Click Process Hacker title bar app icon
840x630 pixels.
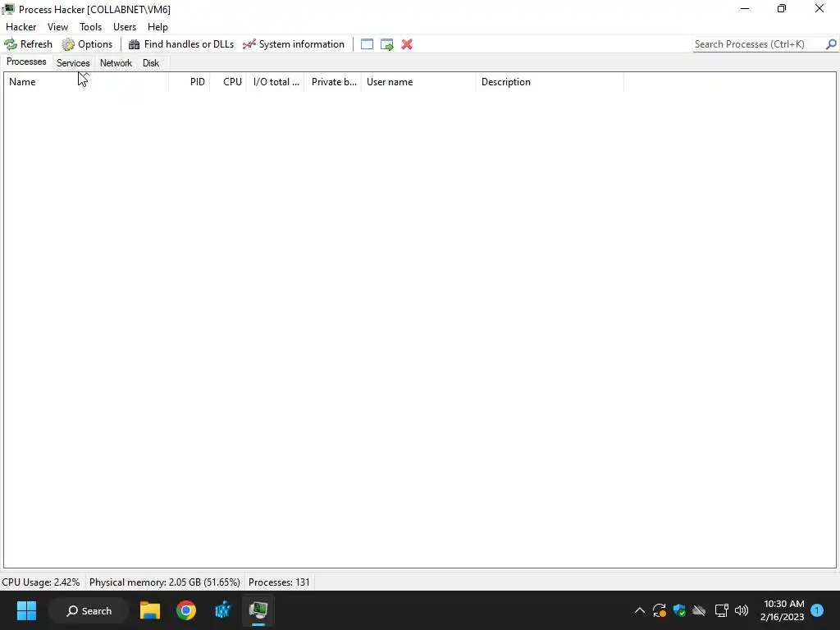pyautogui.click(x=8, y=9)
